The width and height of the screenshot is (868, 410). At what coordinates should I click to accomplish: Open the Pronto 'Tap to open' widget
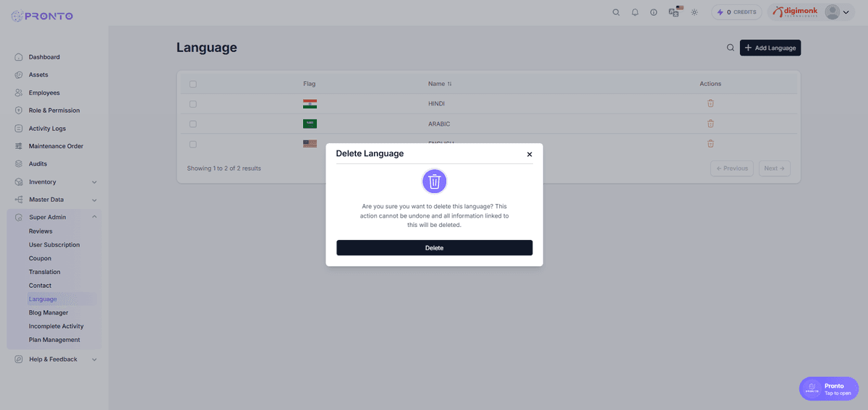coord(828,389)
